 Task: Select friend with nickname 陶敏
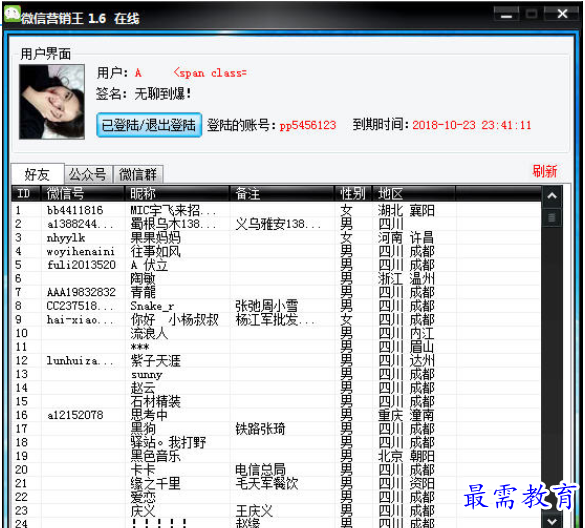pos(276,279)
